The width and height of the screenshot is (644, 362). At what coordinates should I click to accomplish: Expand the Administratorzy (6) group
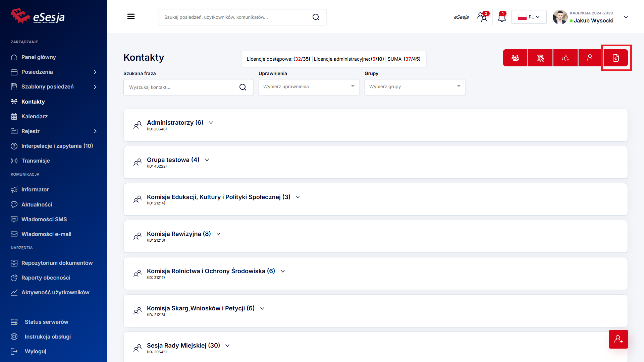[211, 123]
